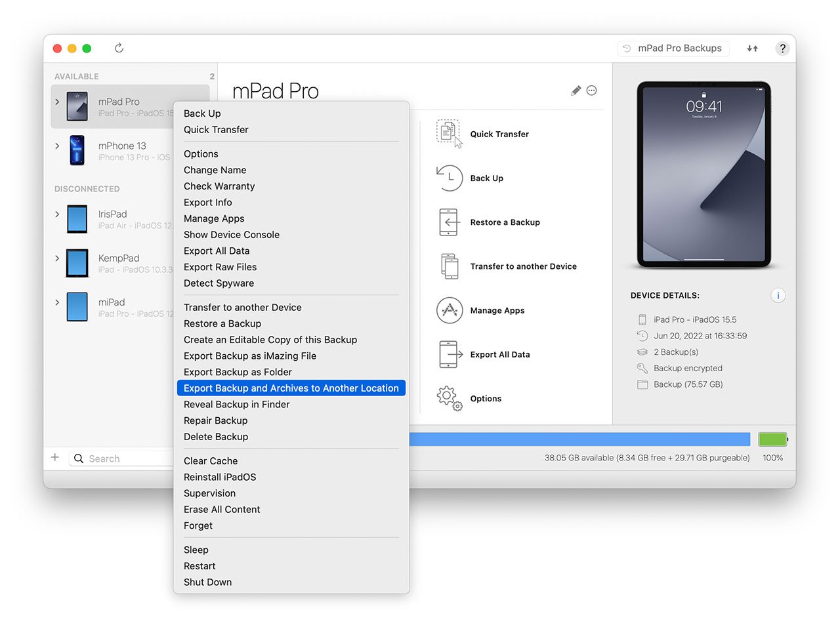This screenshot has width=840, height=631.
Task: Click the miPad device icon
Action: [77, 307]
